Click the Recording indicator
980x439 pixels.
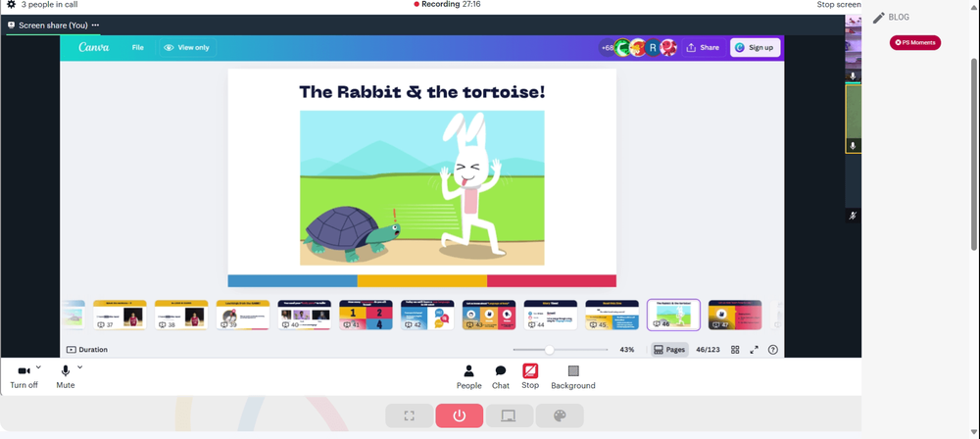[447, 4]
